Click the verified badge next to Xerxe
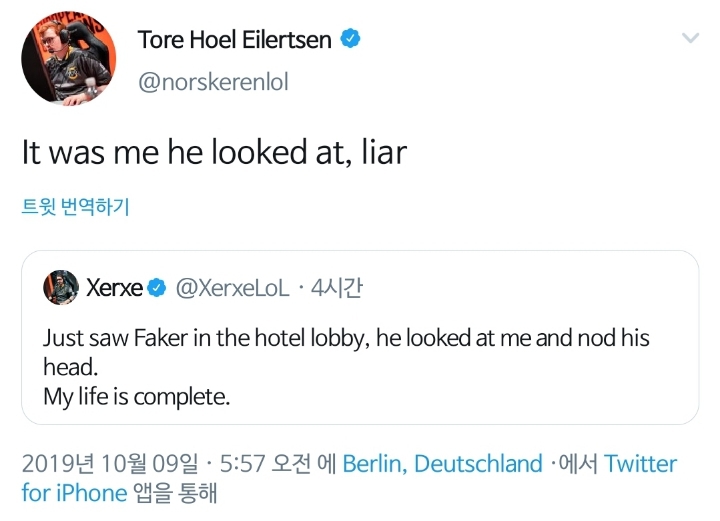The height and width of the screenshot is (521, 720). pos(157,289)
